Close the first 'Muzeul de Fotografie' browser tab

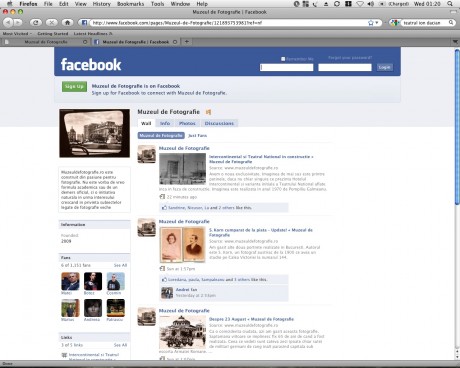coord(85,42)
